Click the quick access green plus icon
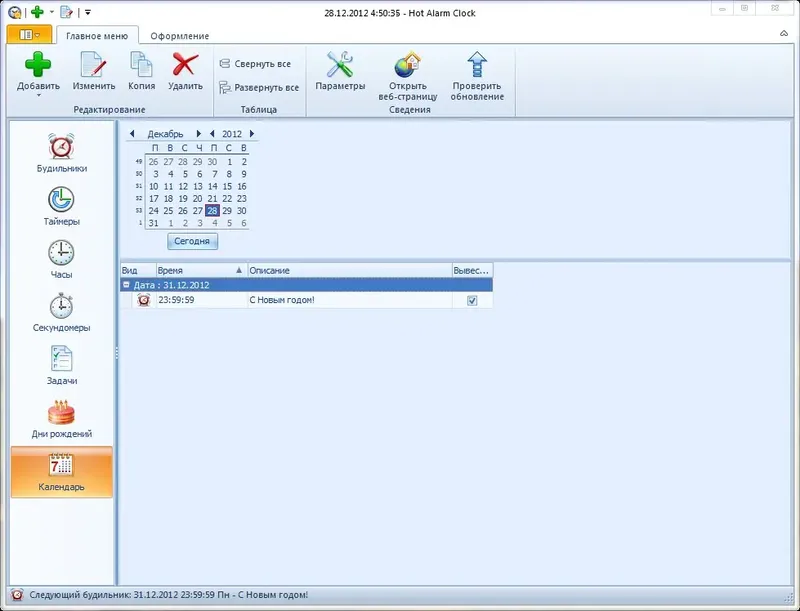The image size is (800, 611). coord(37,12)
